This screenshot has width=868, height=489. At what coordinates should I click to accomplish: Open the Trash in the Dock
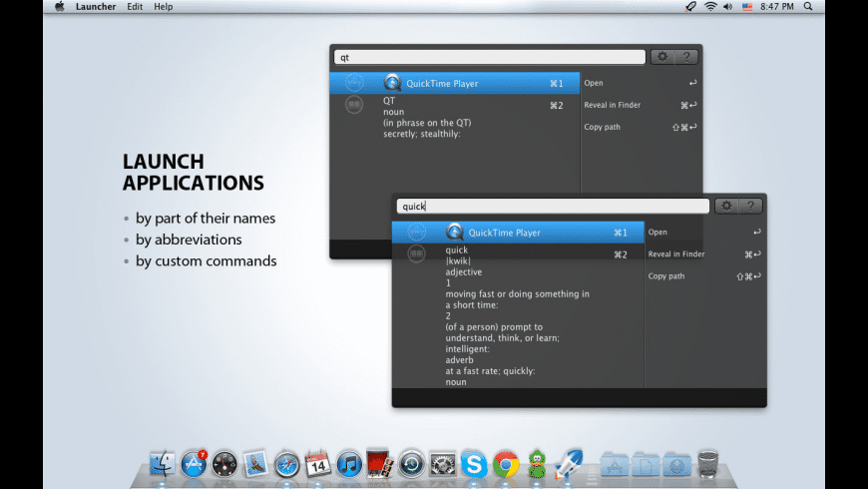coord(708,464)
